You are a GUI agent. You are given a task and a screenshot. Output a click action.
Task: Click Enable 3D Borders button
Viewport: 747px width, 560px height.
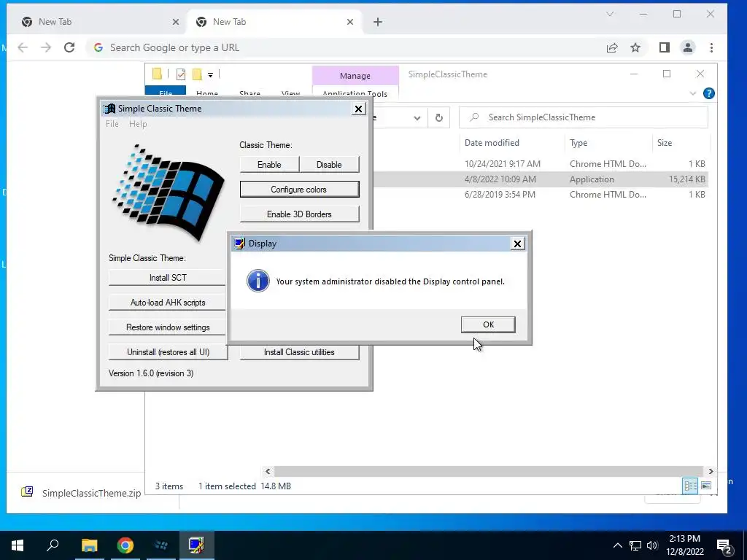tap(299, 214)
